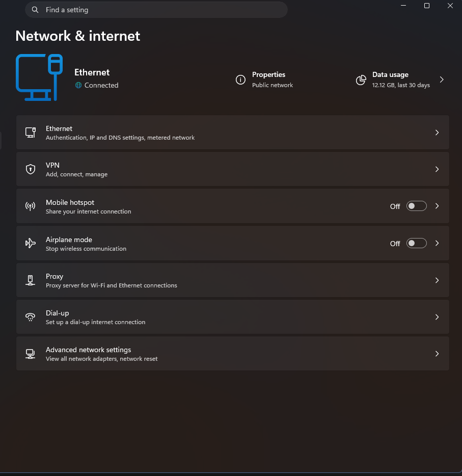
Task: Open the Proxy settings row
Action: 233,280
